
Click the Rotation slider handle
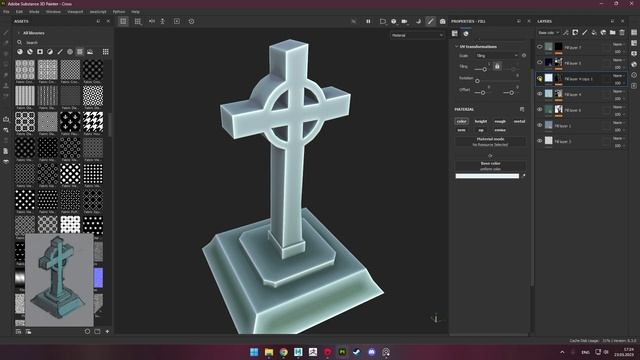tap(477, 81)
